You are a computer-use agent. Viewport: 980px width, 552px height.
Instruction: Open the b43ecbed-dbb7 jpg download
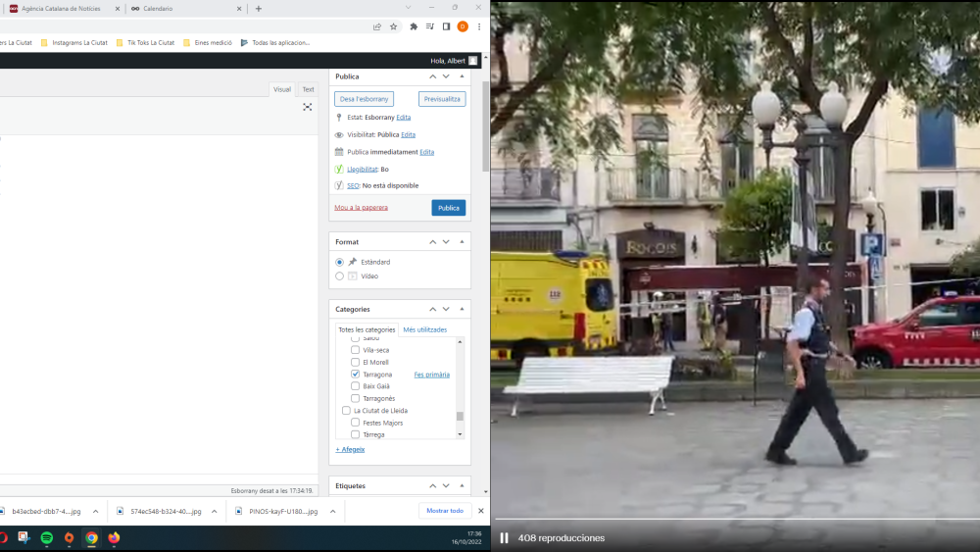46,512
